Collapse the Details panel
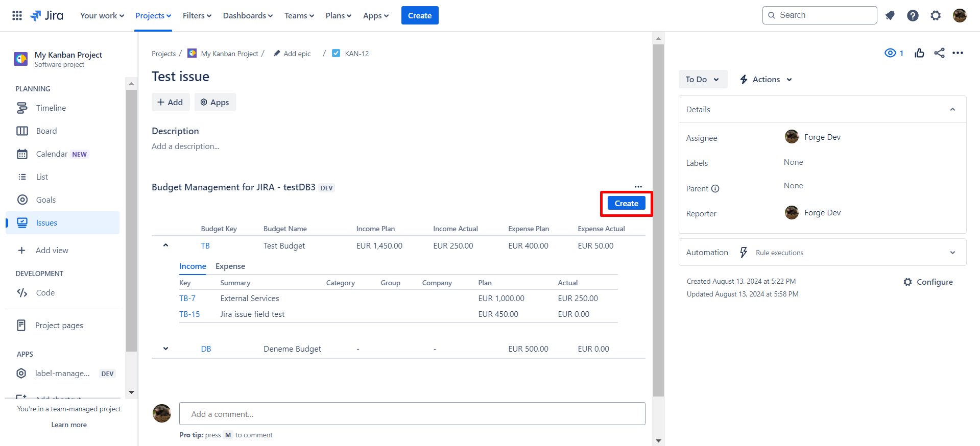The image size is (980, 446). (952, 110)
